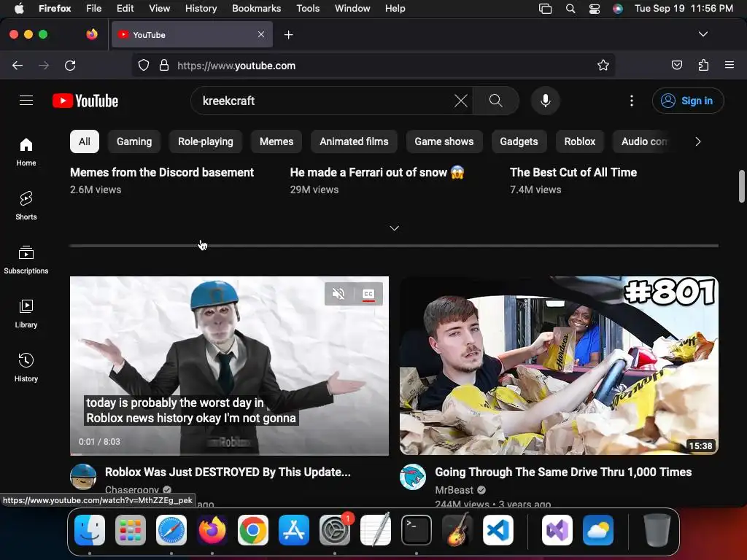Toggle closed captions on preview

(x=368, y=294)
